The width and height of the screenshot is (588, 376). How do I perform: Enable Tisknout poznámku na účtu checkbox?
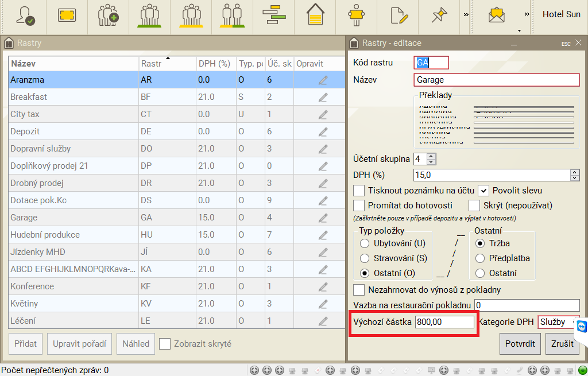(x=359, y=190)
